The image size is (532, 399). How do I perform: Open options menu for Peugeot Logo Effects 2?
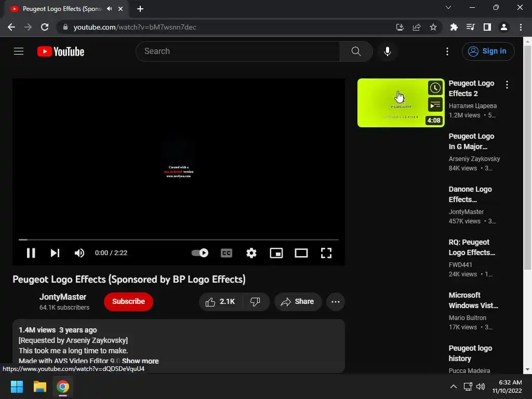point(507,85)
